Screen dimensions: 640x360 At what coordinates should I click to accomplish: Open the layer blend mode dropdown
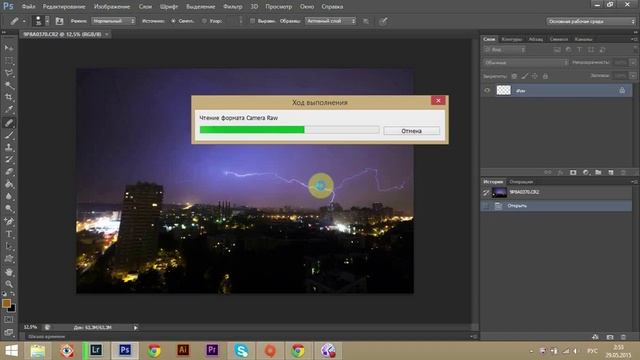pos(525,63)
